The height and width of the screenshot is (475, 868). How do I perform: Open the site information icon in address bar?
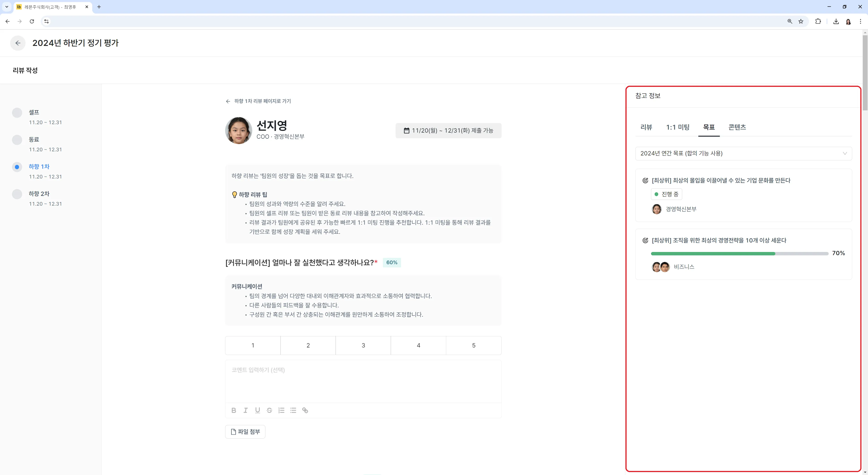point(47,21)
